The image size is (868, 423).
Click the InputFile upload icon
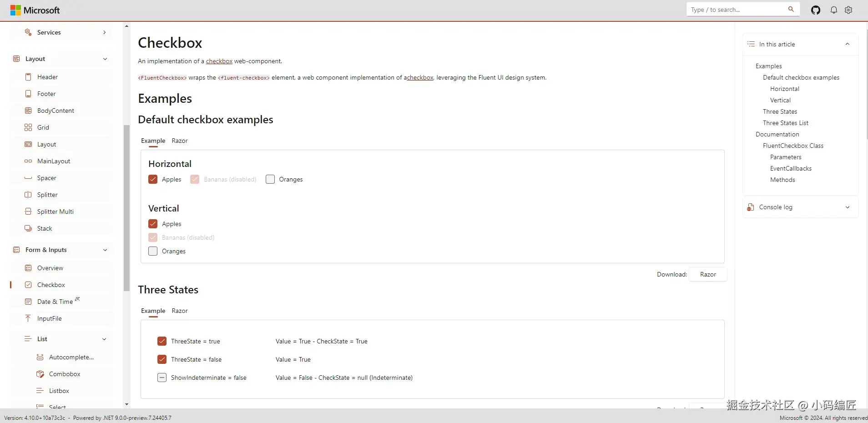(28, 318)
